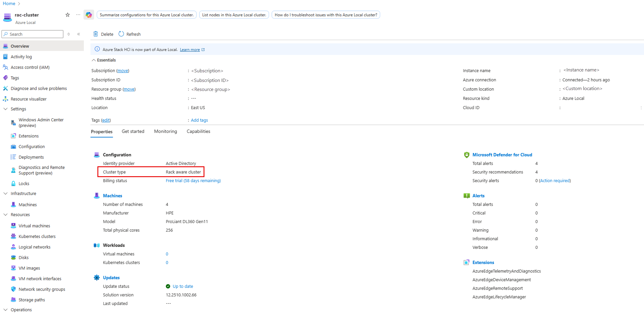The height and width of the screenshot is (314, 644).
Task: Click the Updates gear icon in Properties
Action: (x=97, y=278)
